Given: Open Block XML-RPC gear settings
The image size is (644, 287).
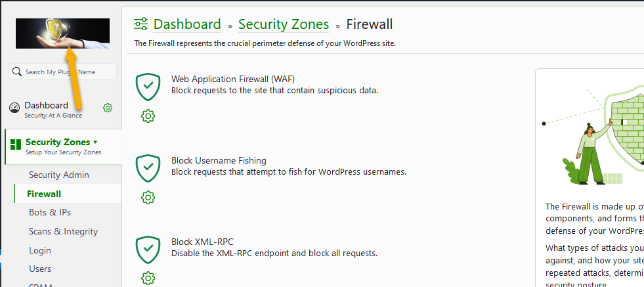Looking at the screenshot, I should tap(148, 278).
